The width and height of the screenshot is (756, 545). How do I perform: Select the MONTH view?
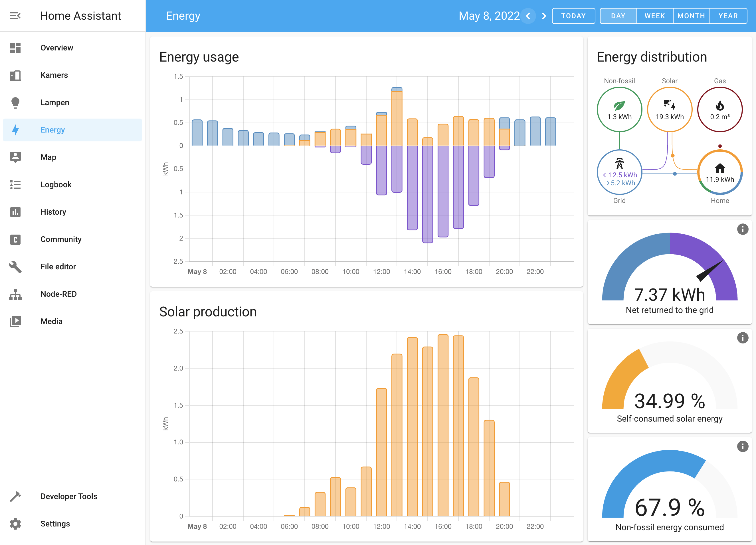[691, 16]
